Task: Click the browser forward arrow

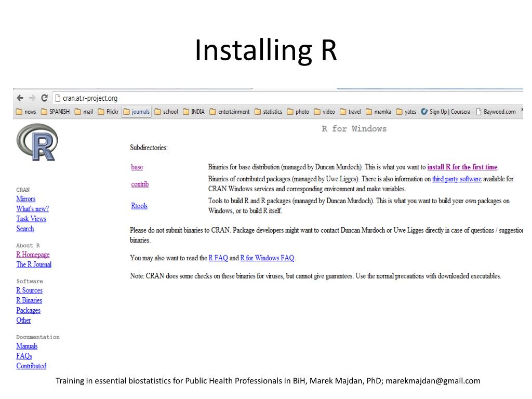Action: coord(32,98)
